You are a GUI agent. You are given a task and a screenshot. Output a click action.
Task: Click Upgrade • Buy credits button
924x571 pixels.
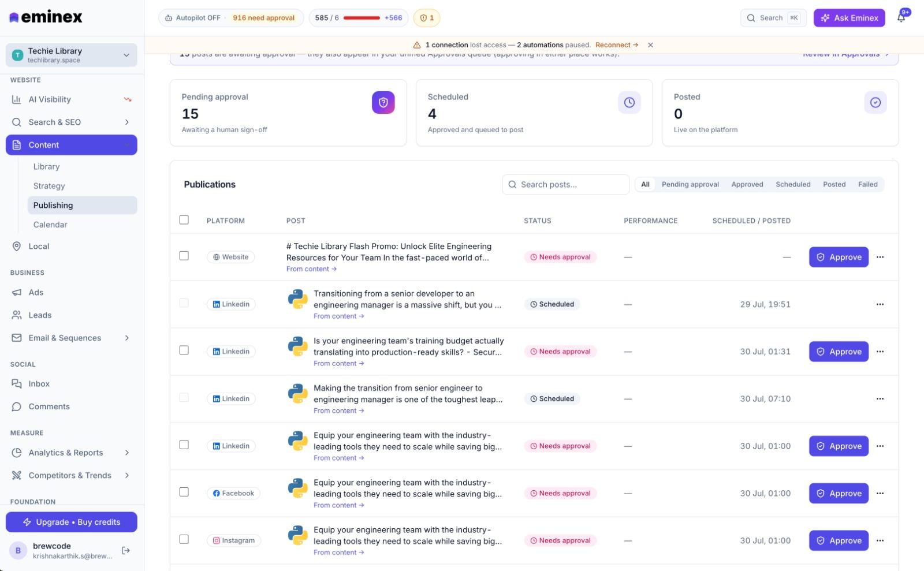(72, 522)
